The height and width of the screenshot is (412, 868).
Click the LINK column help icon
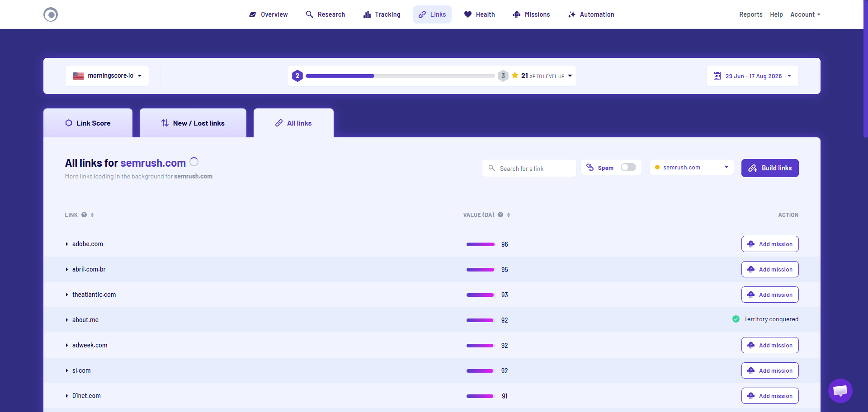tap(84, 215)
